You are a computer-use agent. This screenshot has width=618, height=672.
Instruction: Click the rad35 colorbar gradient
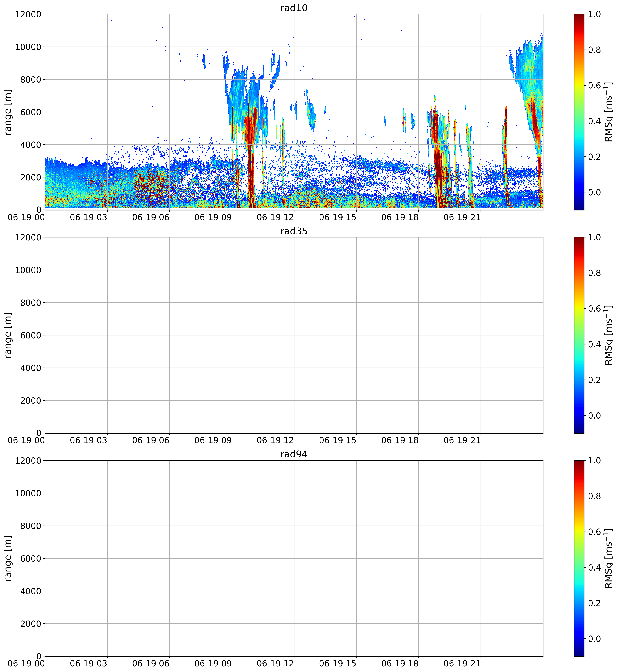click(579, 335)
